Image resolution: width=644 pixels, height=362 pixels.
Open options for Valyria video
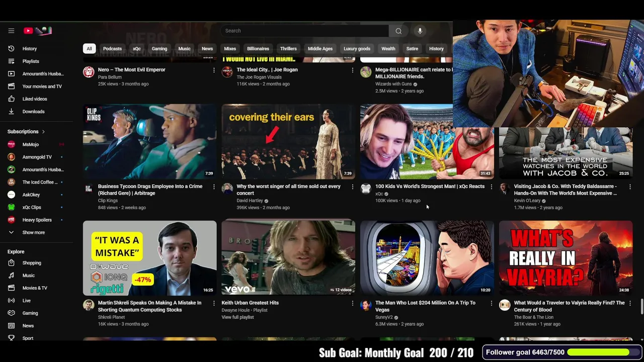pyautogui.click(x=629, y=303)
